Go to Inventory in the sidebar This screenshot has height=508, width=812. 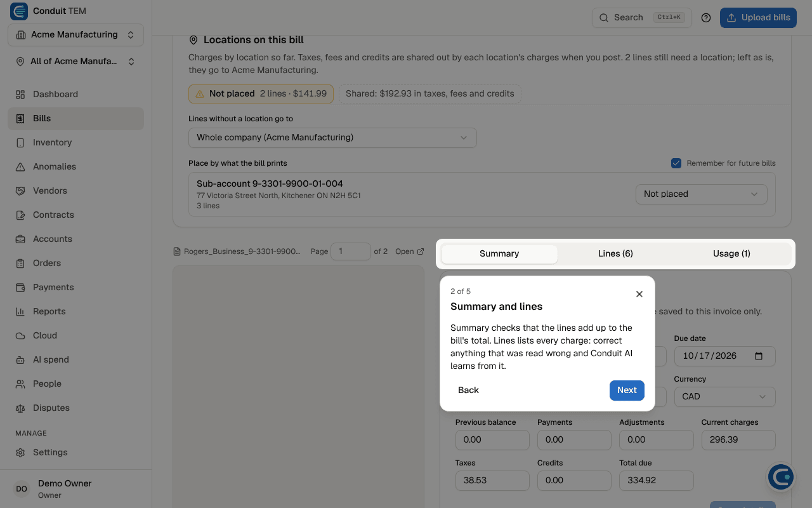pos(75,142)
